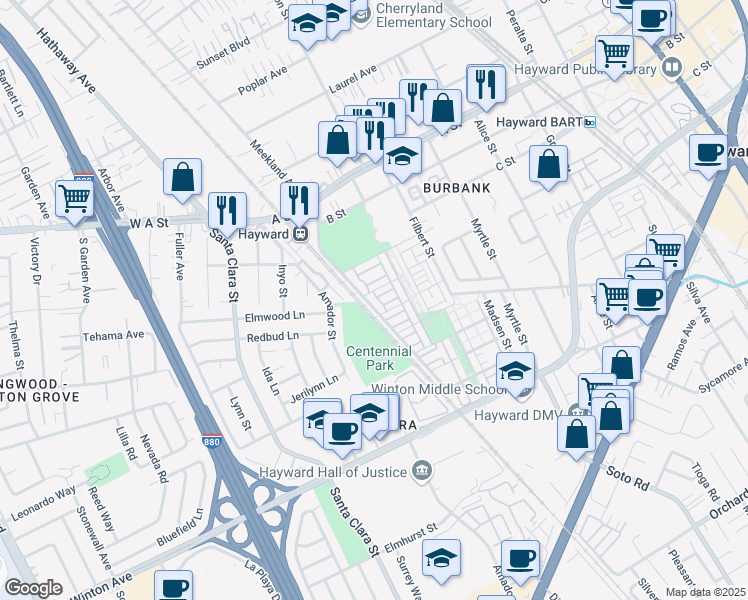Select the shopping bag marker near C St
Image resolution: width=748 pixels, height=600 pixels.
pyautogui.click(x=549, y=165)
